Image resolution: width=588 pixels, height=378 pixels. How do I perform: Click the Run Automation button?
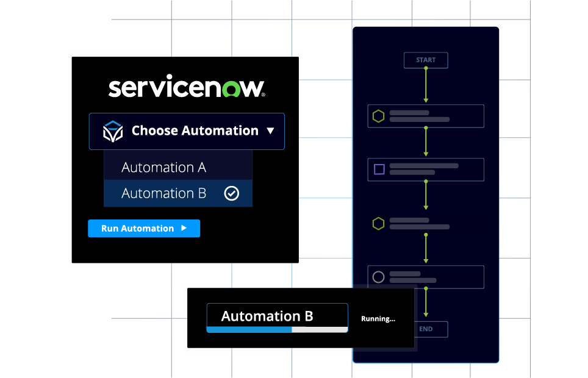(x=144, y=229)
